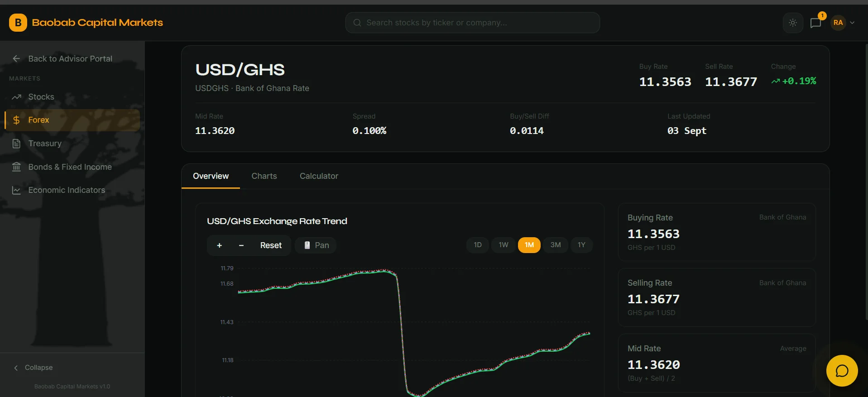Viewport: 868px width, 397px height.
Task: Click the USD/GHS pair heading
Action: pos(240,70)
